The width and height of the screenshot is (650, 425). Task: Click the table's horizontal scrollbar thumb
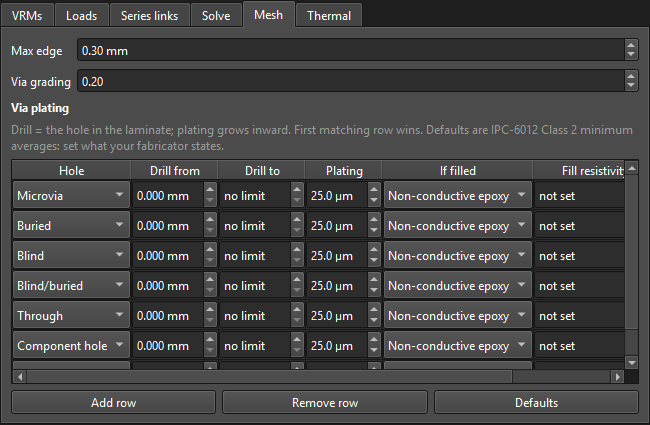[x=269, y=376]
